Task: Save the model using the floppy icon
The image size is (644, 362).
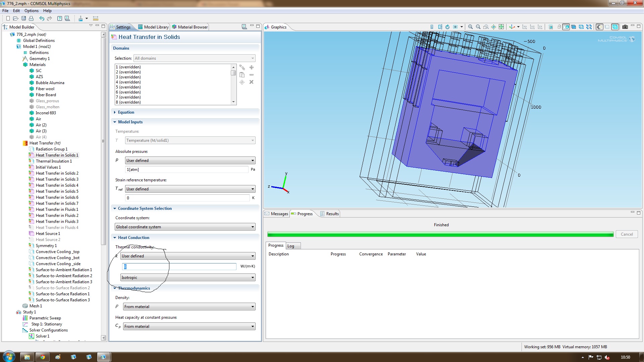Action: coord(23,18)
